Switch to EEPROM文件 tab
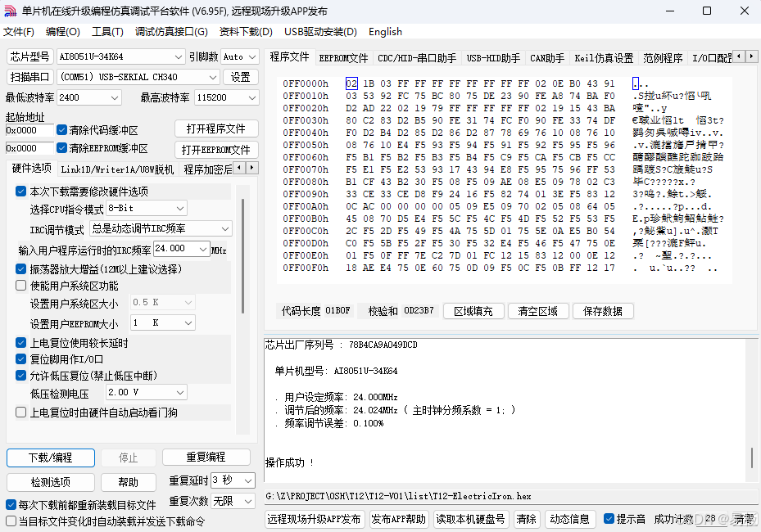The image size is (761, 532). (x=343, y=58)
